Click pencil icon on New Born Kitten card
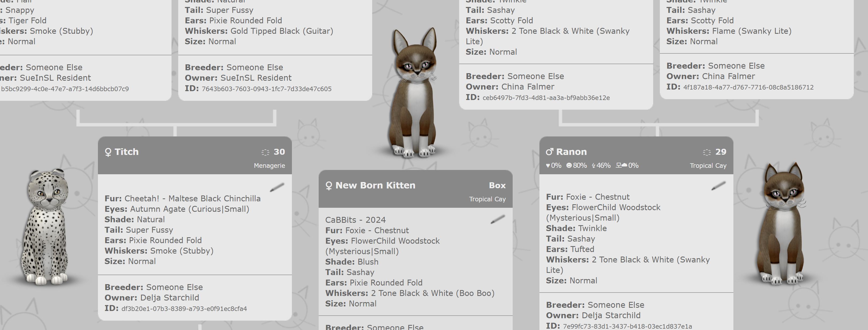This screenshot has height=330, width=868. pyautogui.click(x=498, y=219)
